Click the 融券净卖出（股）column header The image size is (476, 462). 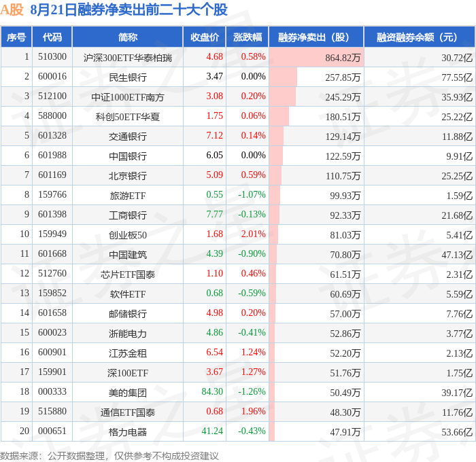316,37
